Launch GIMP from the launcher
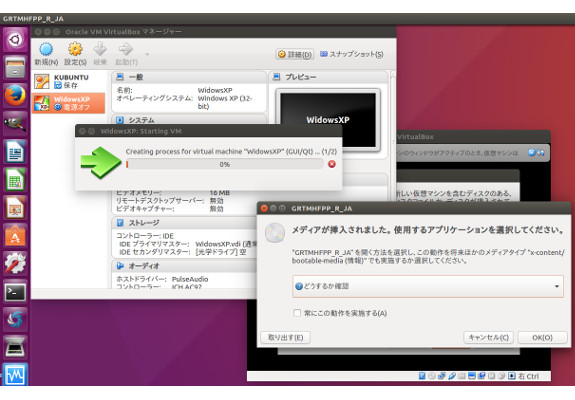Image resolution: width=575 pixels, height=400 pixels. point(15,123)
